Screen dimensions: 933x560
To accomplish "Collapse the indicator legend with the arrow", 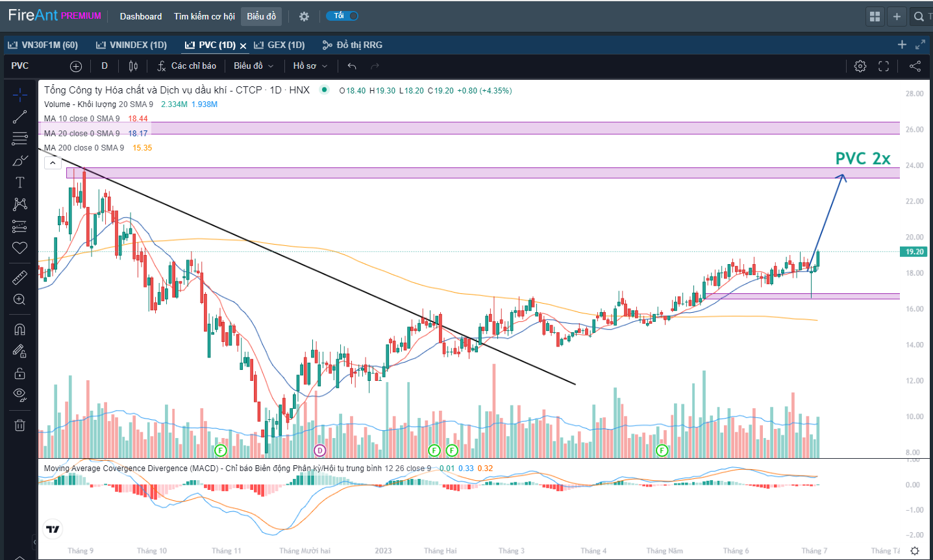I will [53, 163].
